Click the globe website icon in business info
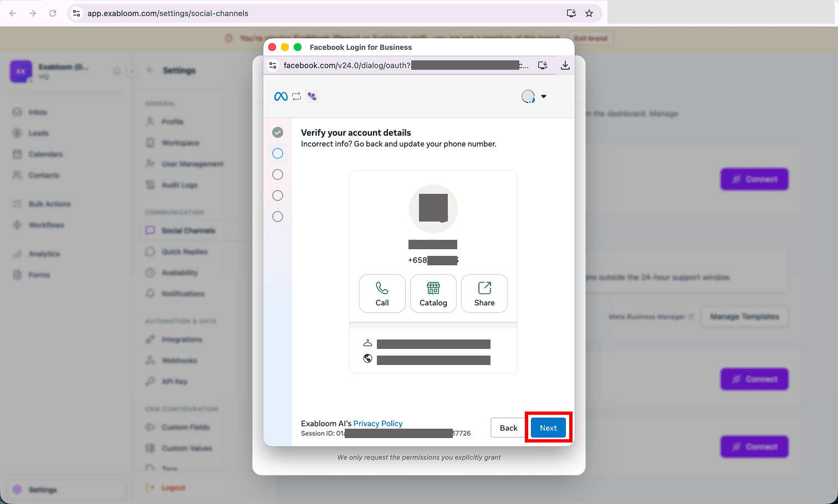This screenshot has width=838, height=504. 367,359
